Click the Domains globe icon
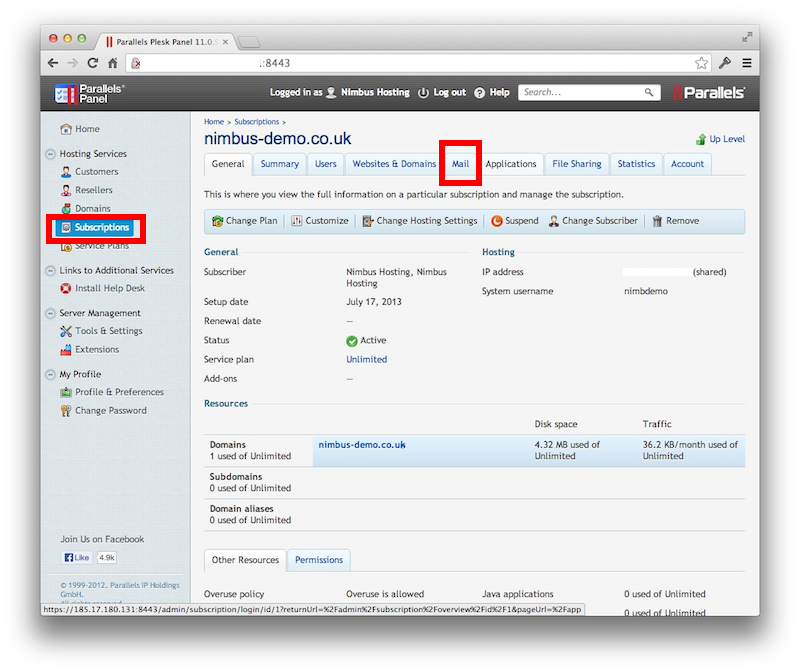The image size is (800, 672). [x=66, y=209]
